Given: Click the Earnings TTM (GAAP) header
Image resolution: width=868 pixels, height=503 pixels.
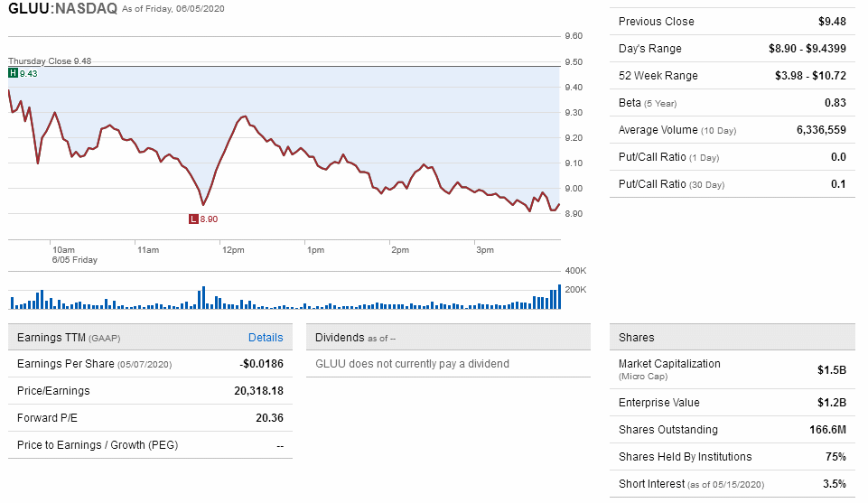Looking at the screenshot, I should coord(69,338).
